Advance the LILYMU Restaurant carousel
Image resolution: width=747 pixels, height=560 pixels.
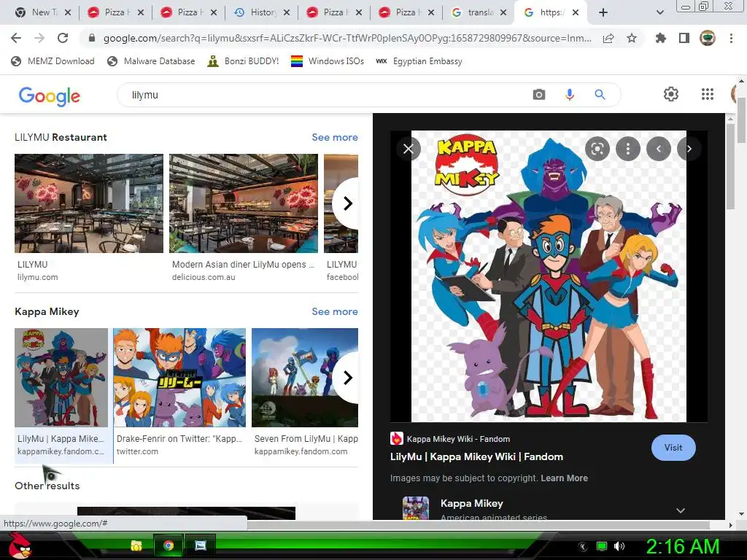(x=348, y=204)
